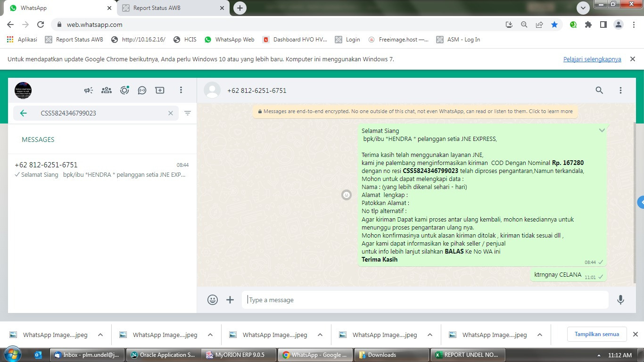This screenshot has height=362, width=644.
Task: Attach a file with plus icon
Action: point(230,300)
